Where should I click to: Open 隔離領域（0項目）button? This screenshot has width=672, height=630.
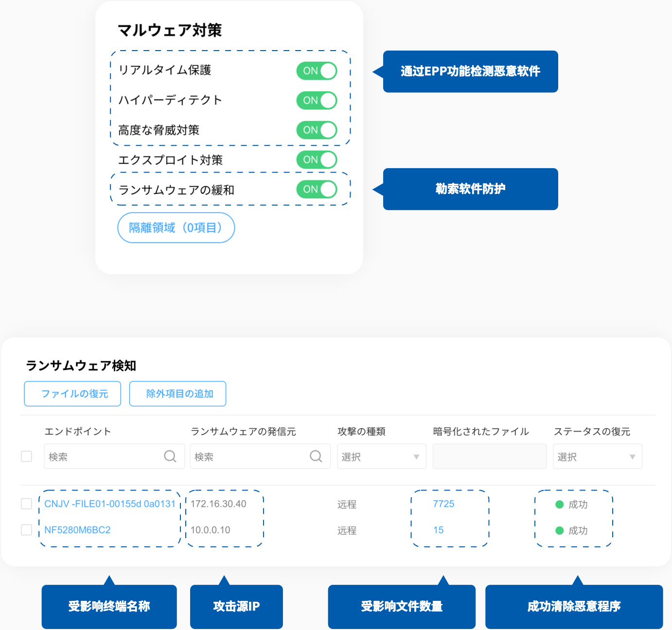click(x=176, y=227)
